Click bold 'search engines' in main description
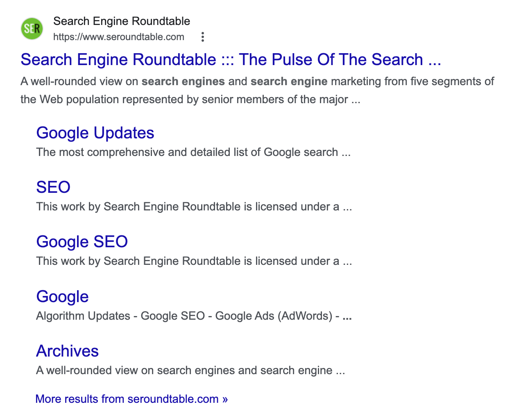The image size is (521, 420). pos(183,81)
